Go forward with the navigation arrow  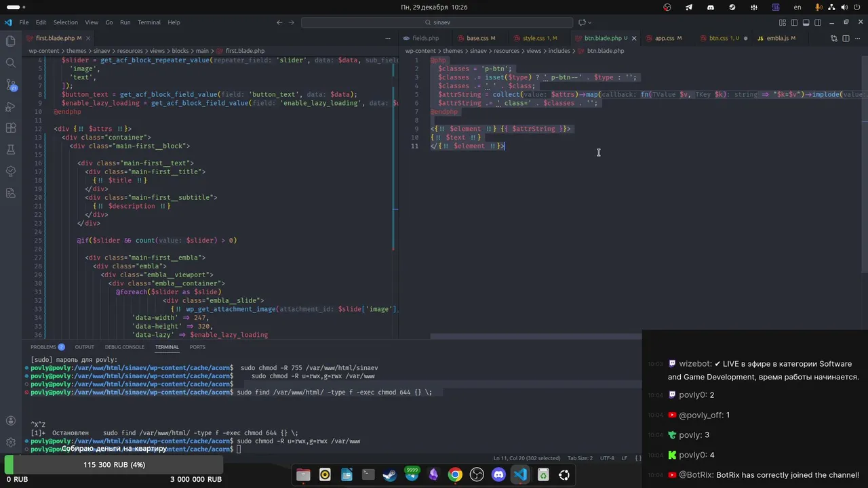click(x=292, y=22)
